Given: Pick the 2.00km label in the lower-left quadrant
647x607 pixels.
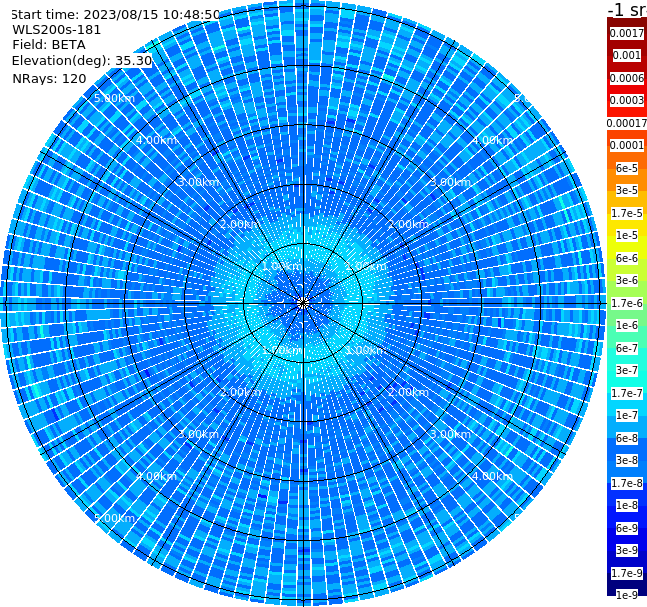Looking at the screenshot, I should coord(240,392).
